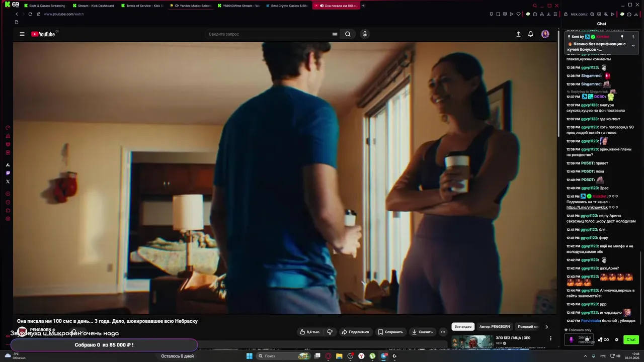The height and width of the screenshot is (362, 644).
Task: Click Поделиться share button
Action: coord(355,332)
